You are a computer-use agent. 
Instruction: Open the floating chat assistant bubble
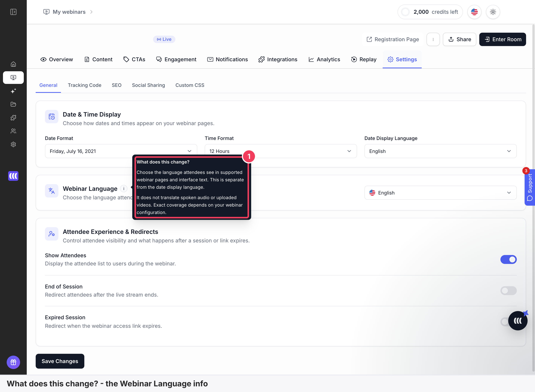coord(518,321)
